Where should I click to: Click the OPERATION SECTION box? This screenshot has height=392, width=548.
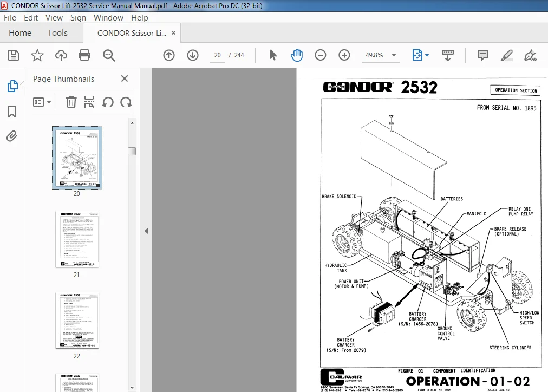tap(516, 90)
